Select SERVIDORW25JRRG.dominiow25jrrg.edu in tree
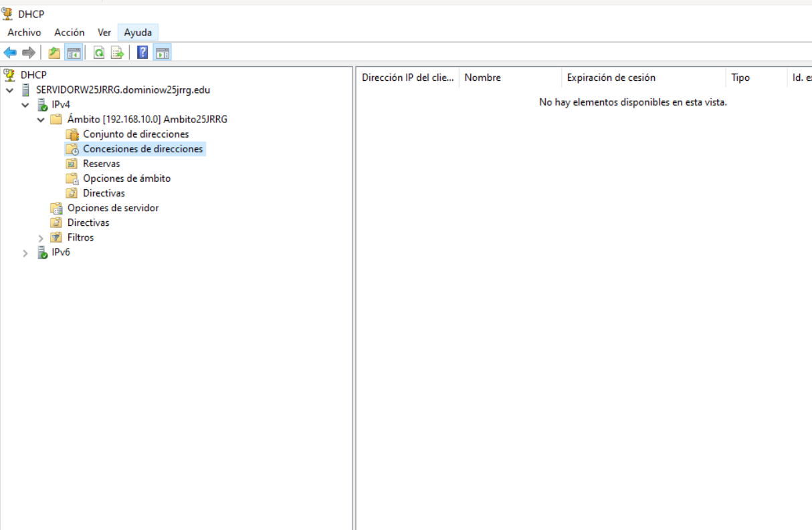812x530 pixels. tap(123, 90)
